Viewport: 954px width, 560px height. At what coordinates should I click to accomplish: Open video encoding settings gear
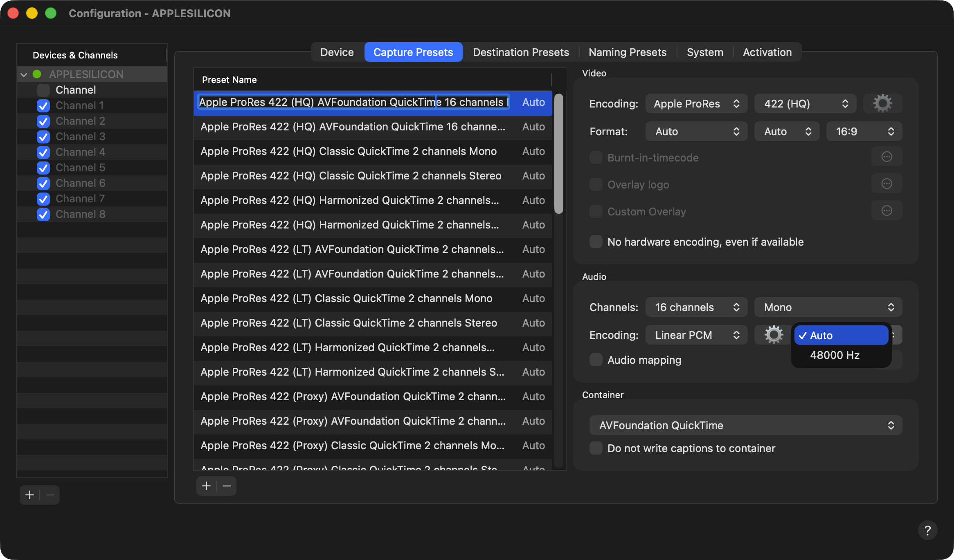coord(882,103)
